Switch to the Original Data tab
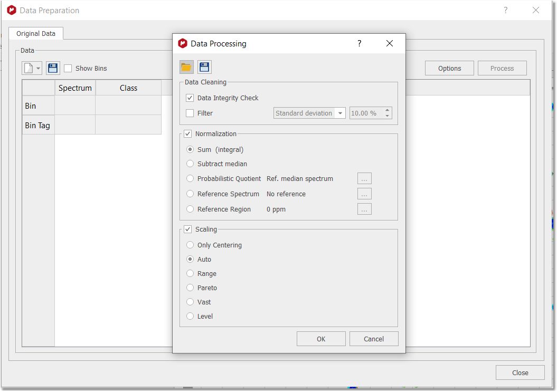 pyautogui.click(x=36, y=34)
